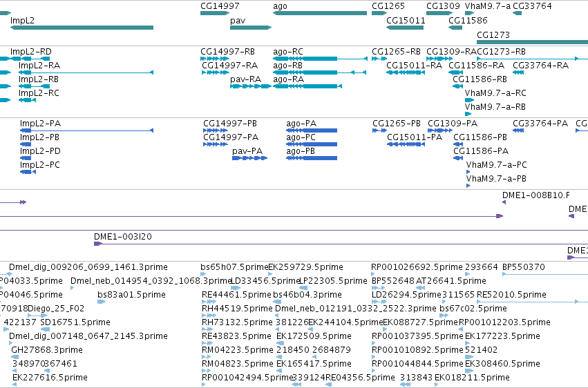The height and width of the screenshot is (388, 588).
Task: Select the pav gene label
Action: click(238, 21)
